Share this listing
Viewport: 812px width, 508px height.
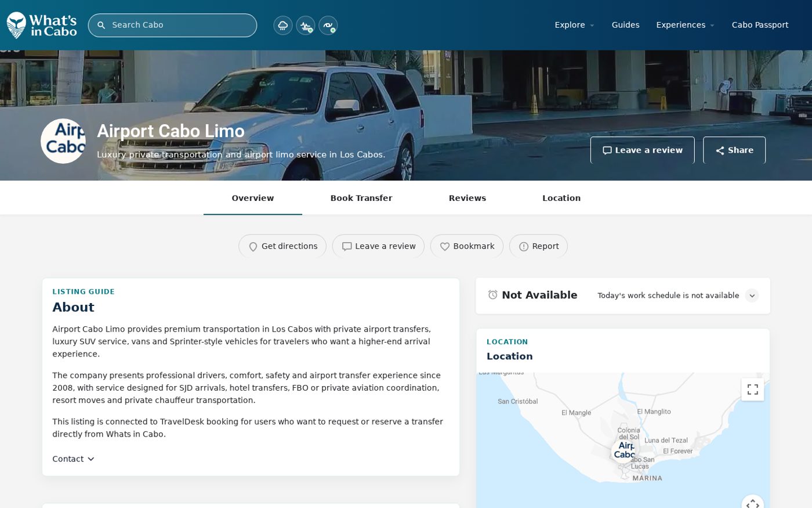point(734,150)
